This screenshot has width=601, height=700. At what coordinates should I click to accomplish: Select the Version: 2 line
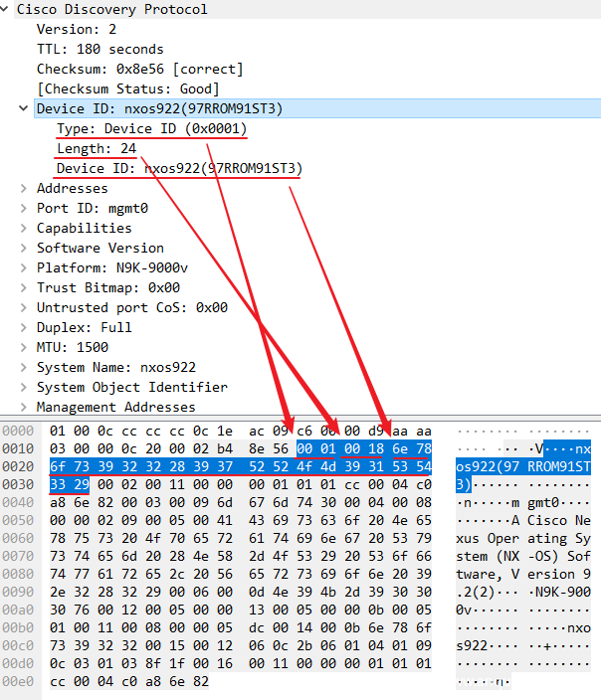point(77,29)
